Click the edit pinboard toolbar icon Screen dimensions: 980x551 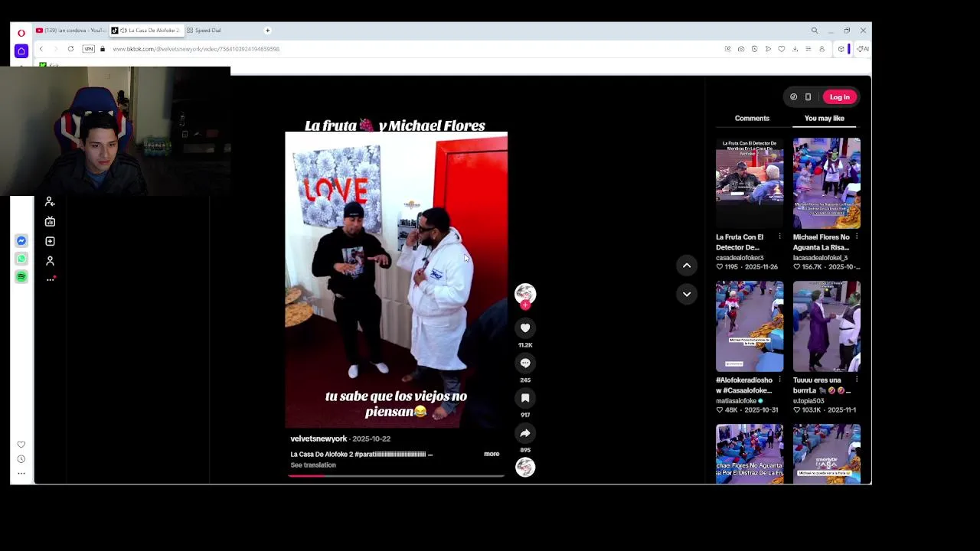(x=727, y=49)
